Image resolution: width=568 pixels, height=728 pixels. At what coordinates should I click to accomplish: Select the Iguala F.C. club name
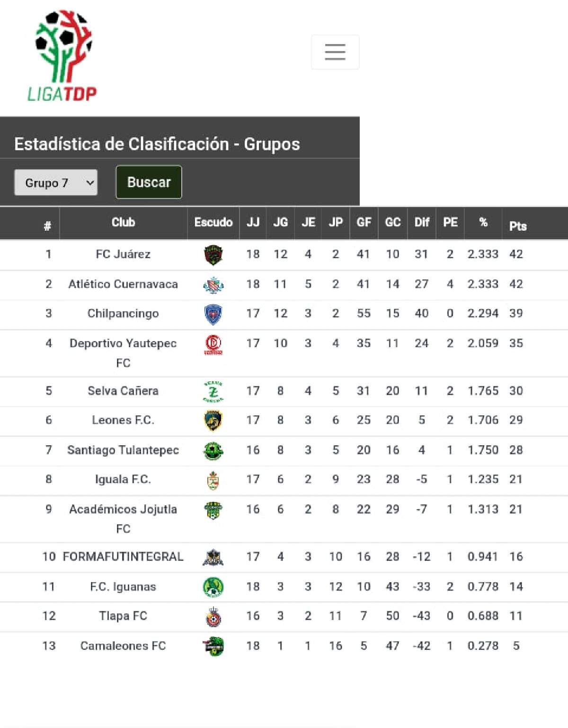(123, 479)
